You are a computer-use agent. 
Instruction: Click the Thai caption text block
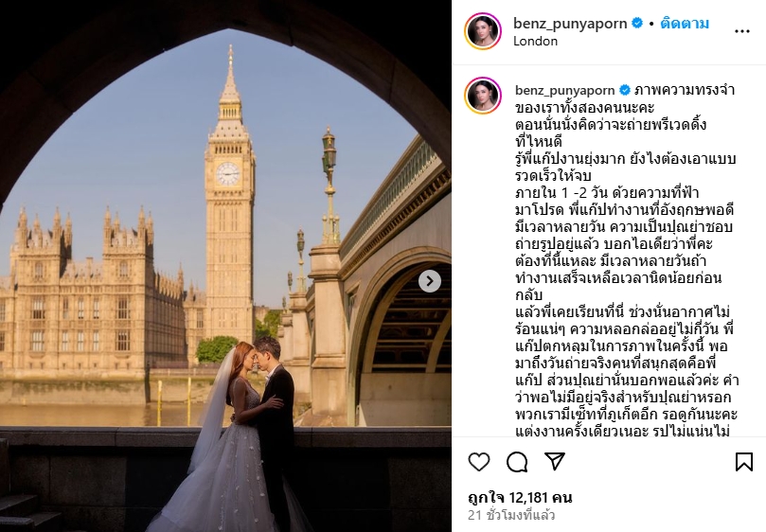click(626, 260)
